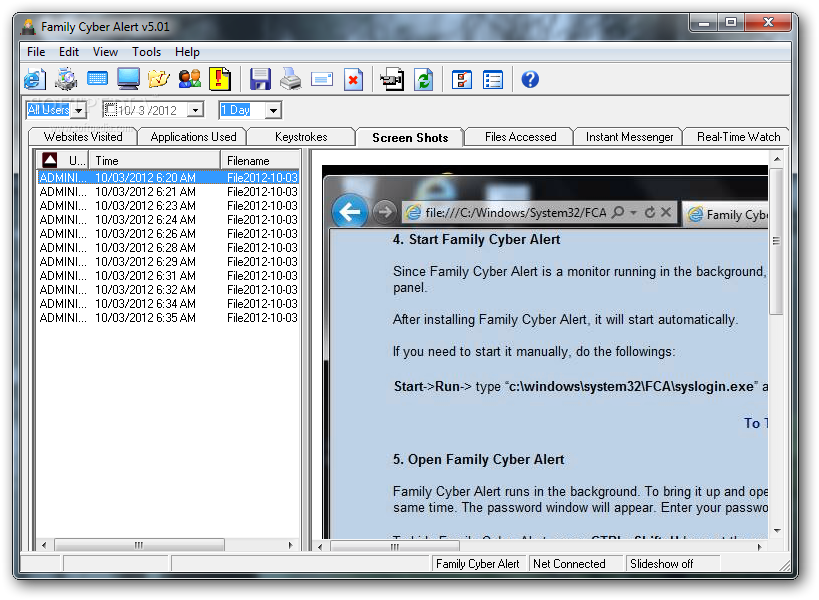Click the list pane scroll right arrow
The height and width of the screenshot is (600, 819).
click(291, 545)
